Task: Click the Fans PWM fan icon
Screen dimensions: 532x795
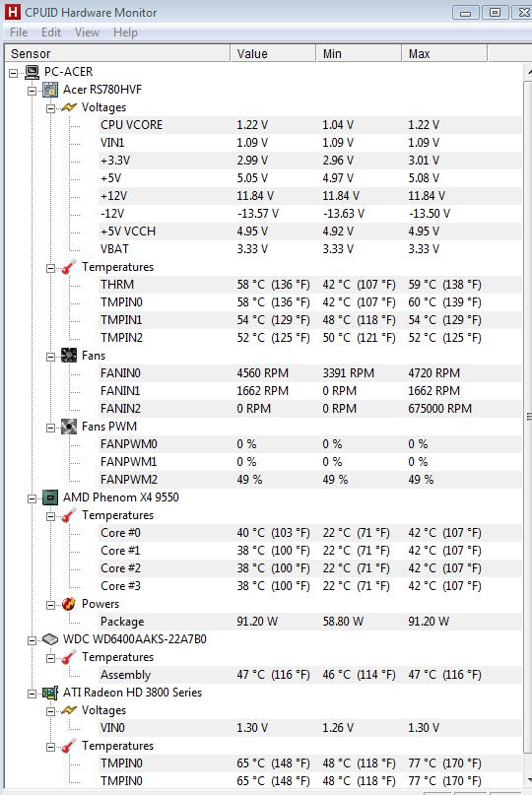Action: coord(68,427)
